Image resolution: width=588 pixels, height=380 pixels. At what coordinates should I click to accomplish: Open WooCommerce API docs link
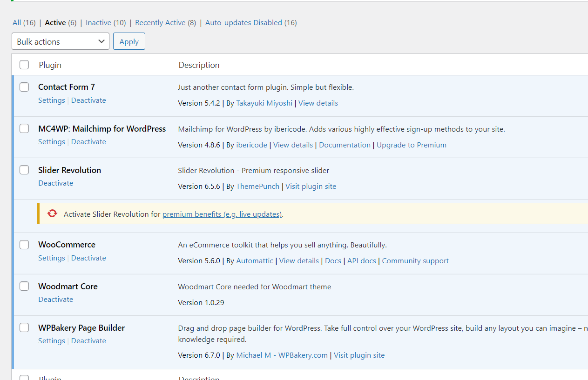(x=362, y=261)
